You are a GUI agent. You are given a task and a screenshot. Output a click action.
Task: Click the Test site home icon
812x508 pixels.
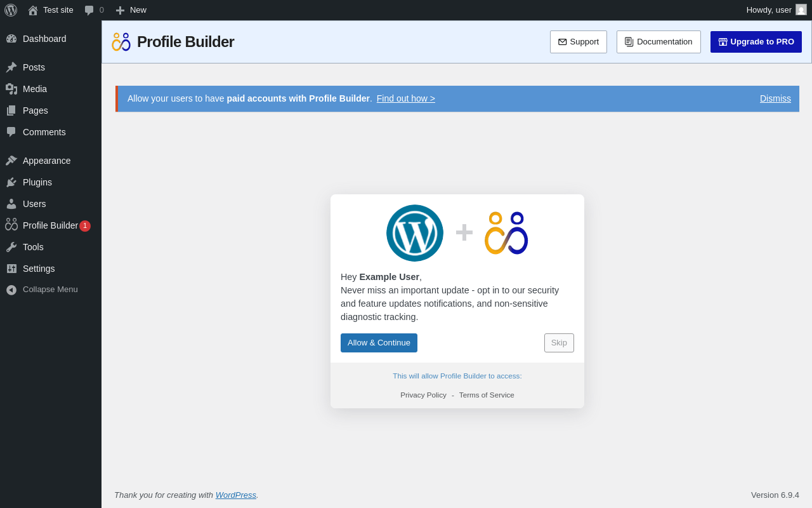point(33,10)
